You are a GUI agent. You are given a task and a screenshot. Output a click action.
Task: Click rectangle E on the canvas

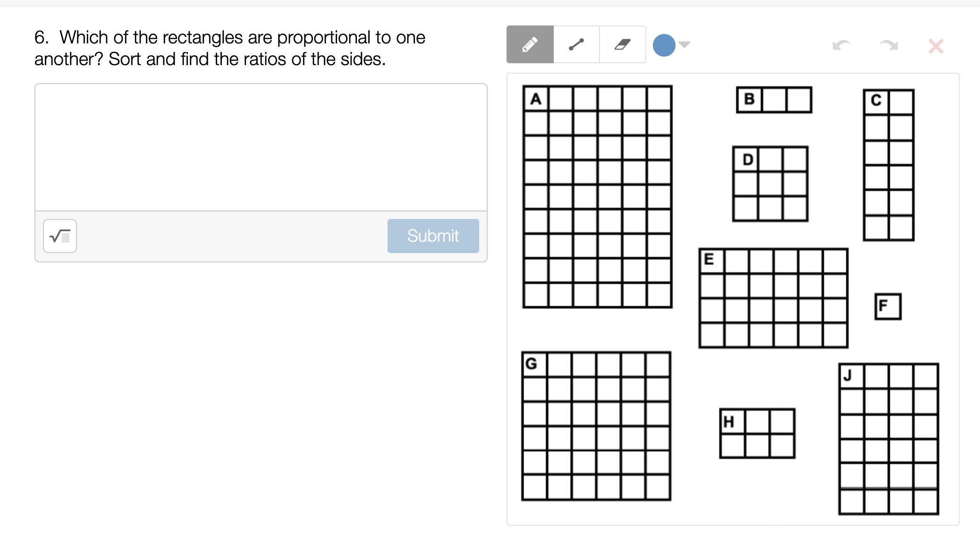click(x=773, y=298)
